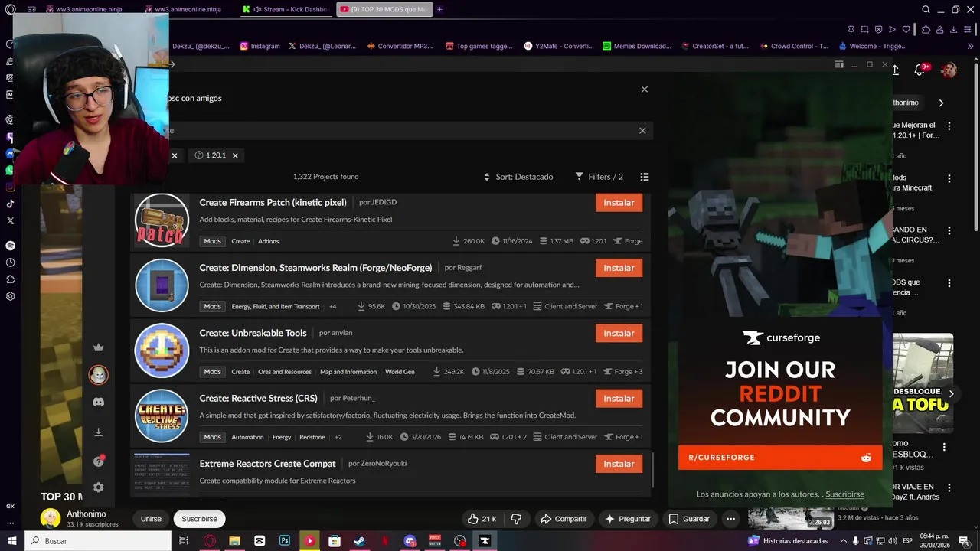980x551 pixels.
Task: Open Photoshop from the Windows taskbar
Action: click(285, 541)
